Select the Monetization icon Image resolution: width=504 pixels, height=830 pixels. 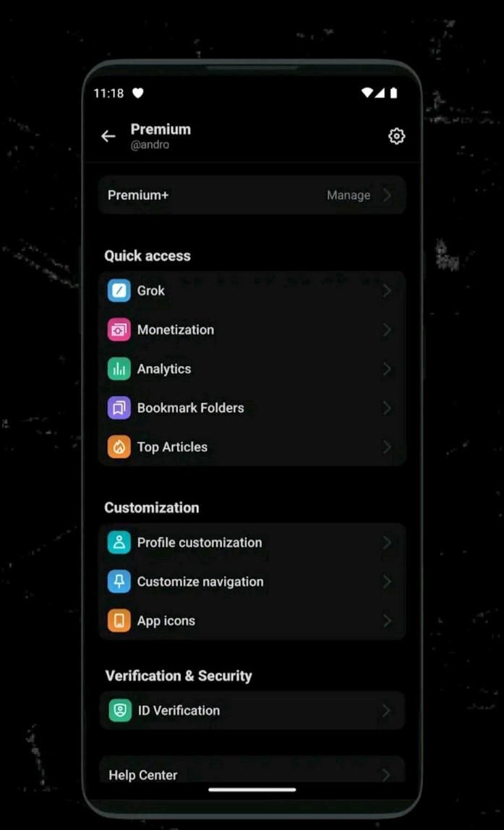pos(120,329)
